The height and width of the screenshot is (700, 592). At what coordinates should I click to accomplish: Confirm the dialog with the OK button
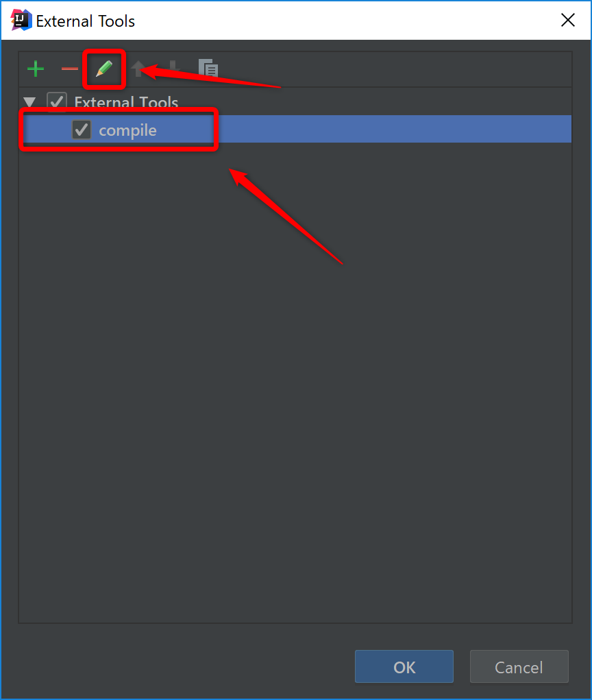[x=404, y=666]
